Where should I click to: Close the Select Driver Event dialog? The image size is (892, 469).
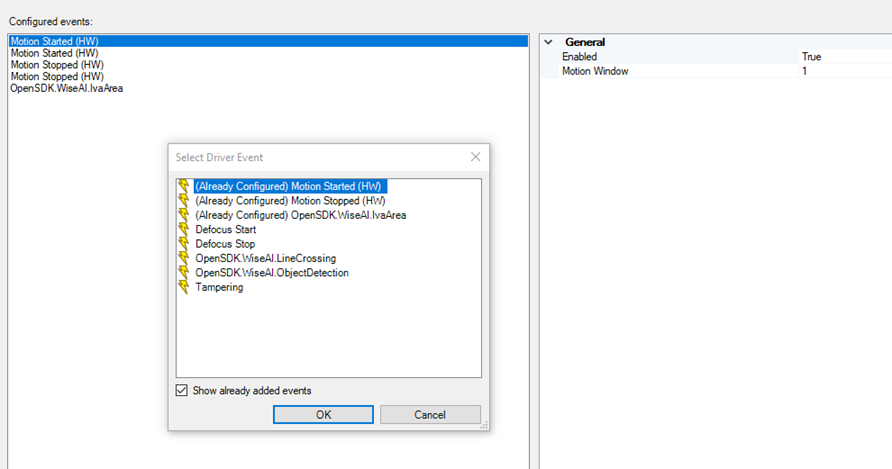click(x=476, y=157)
